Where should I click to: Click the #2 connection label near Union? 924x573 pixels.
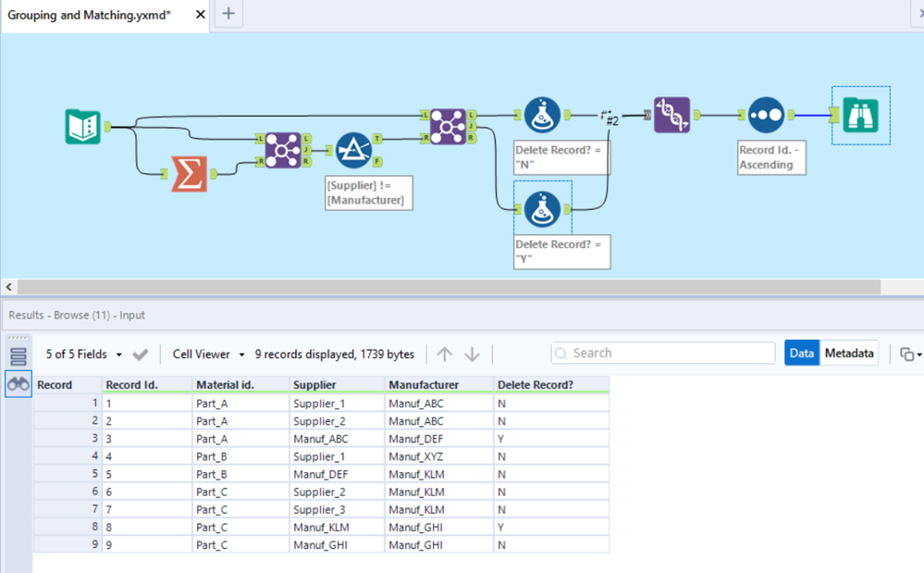click(611, 120)
